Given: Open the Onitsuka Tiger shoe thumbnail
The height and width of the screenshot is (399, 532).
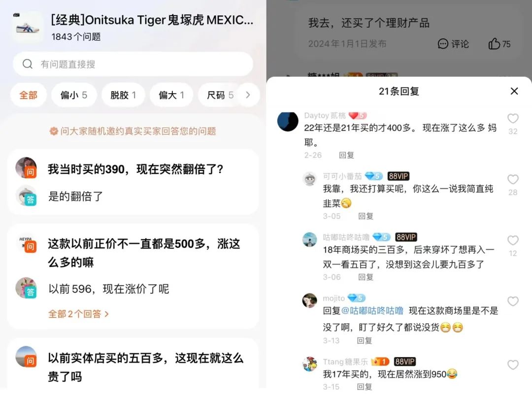Looking at the screenshot, I should click(x=28, y=27).
